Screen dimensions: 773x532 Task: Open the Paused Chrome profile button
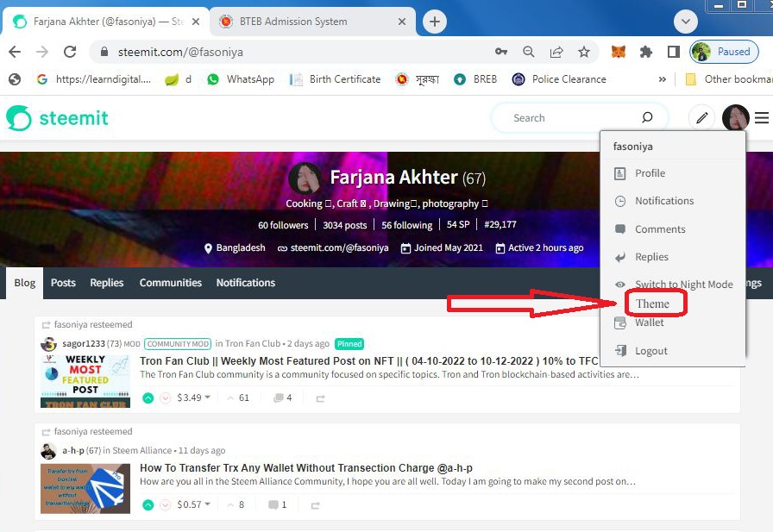coord(724,52)
